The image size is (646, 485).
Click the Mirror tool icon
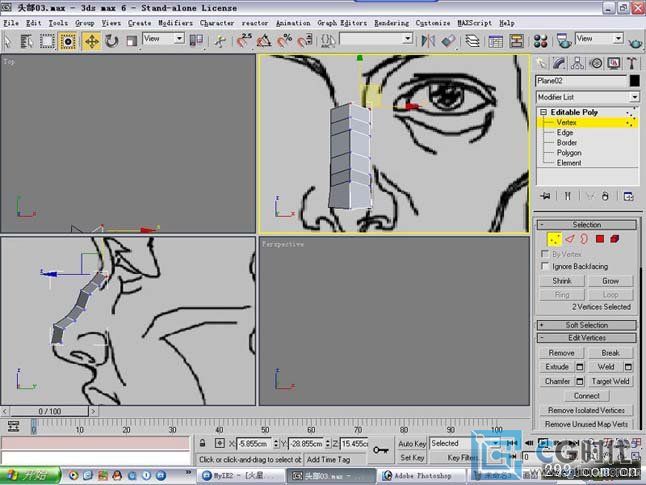point(428,41)
